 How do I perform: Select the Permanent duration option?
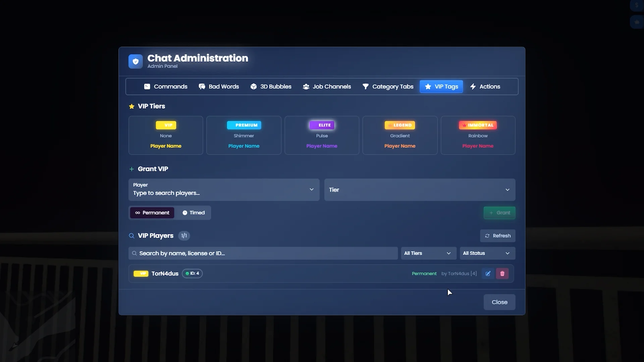tap(152, 213)
